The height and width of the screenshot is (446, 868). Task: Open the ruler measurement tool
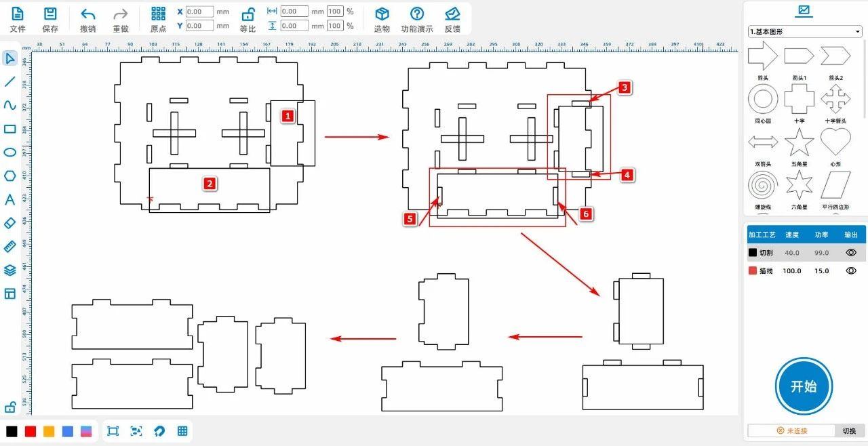[x=9, y=246]
